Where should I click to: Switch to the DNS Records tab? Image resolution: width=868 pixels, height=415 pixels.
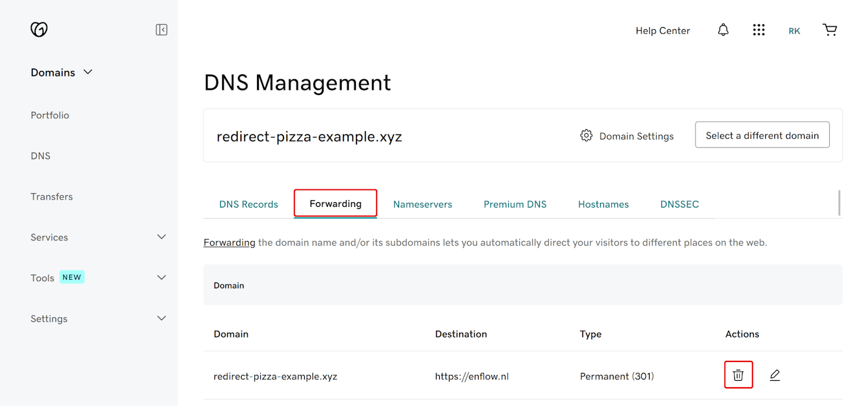point(249,204)
